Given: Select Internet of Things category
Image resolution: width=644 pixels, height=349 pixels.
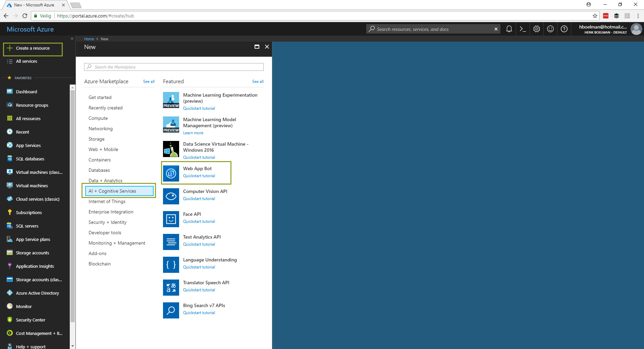Looking at the screenshot, I should [x=107, y=201].
